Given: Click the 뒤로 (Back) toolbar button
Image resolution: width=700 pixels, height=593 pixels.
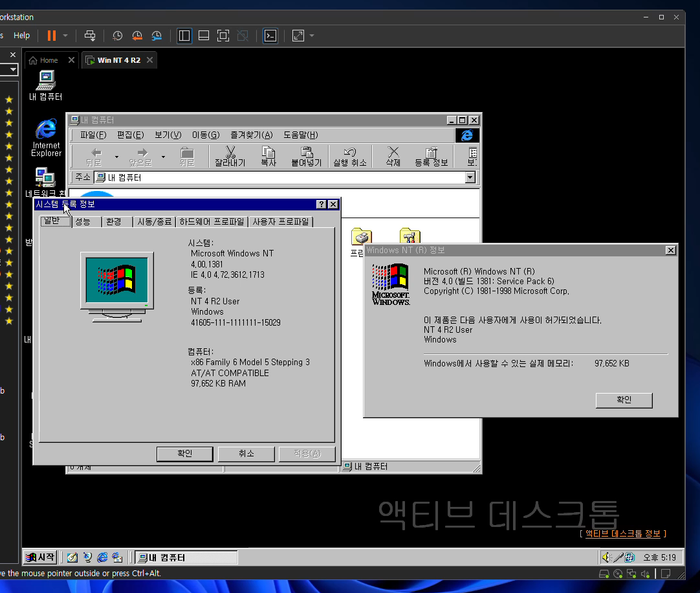Looking at the screenshot, I should [x=94, y=157].
